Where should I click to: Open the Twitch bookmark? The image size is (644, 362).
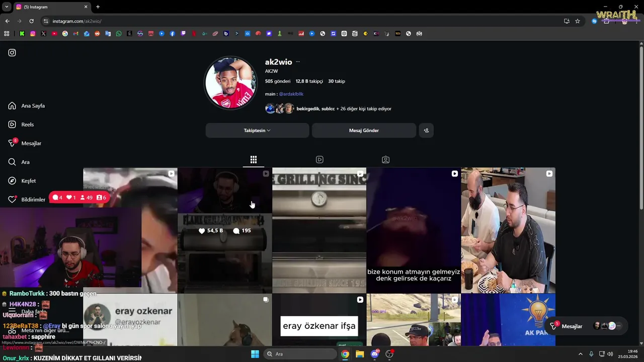[x=183, y=34]
